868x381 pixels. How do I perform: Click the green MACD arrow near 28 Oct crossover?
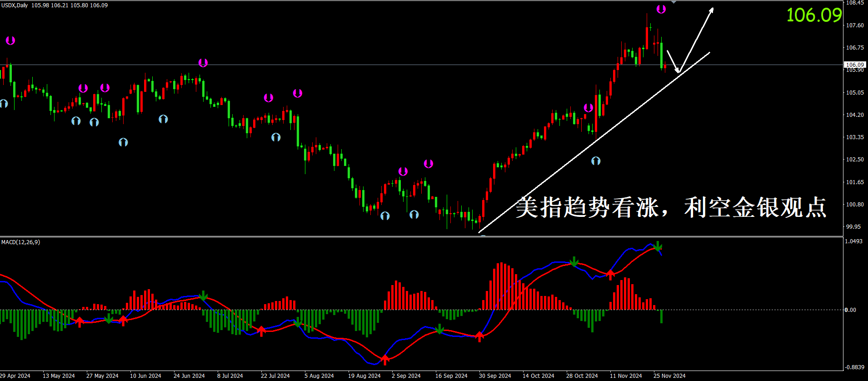574,261
